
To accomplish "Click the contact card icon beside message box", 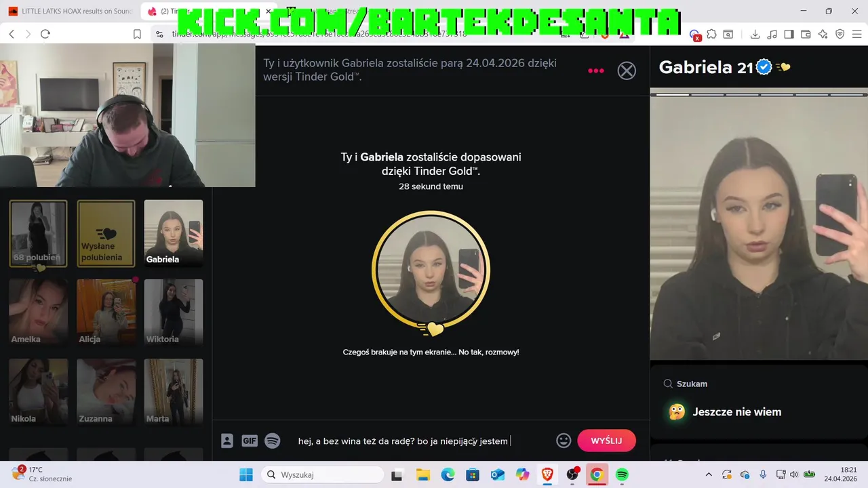I will click(227, 441).
